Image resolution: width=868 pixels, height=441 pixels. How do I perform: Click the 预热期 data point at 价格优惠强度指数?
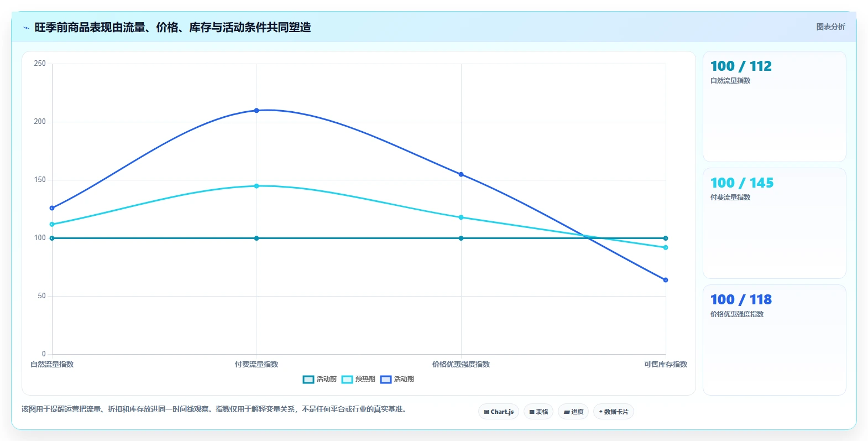(x=461, y=217)
